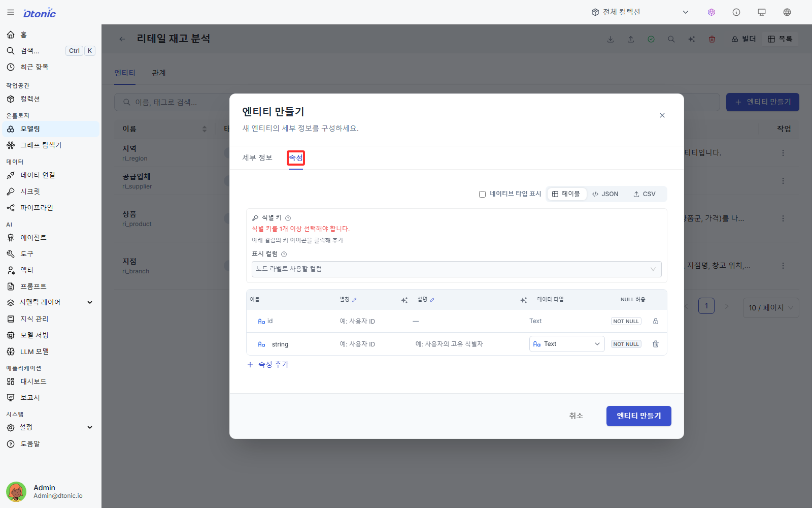Enable 네이티브 타입 표시 checkbox
This screenshot has width=812, height=508.
[482, 194]
